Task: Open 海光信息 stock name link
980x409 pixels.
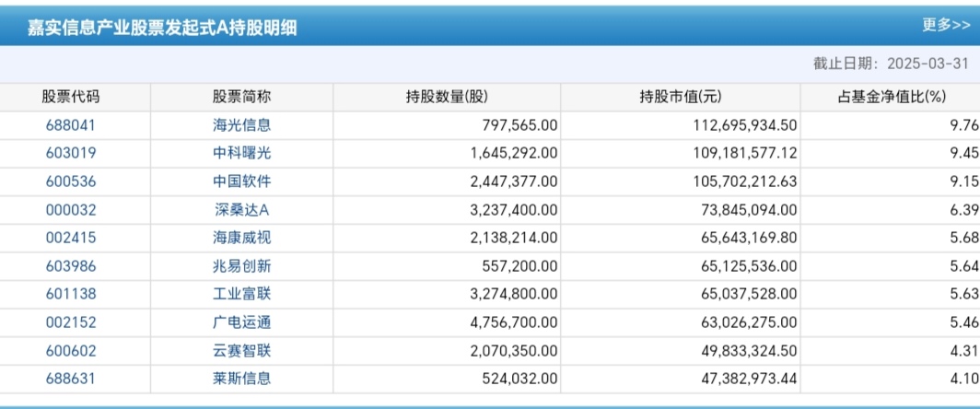Action: [x=241, y=125]
